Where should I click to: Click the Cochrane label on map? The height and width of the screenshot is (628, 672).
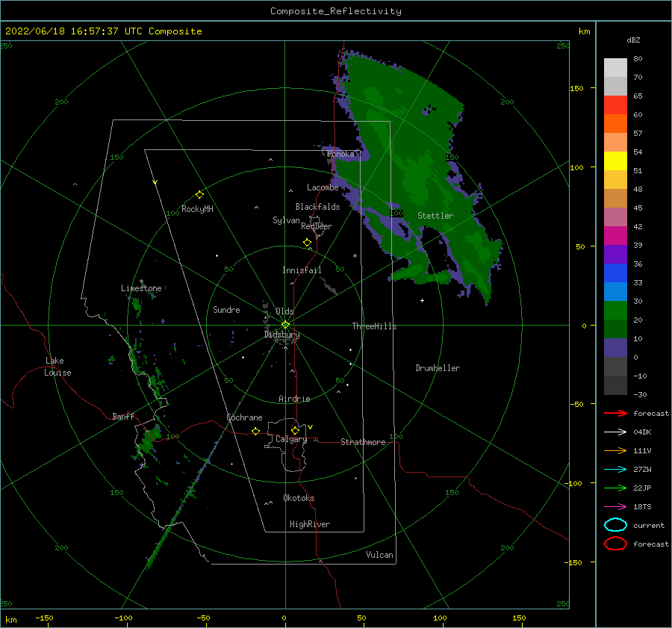coord(244,417)
